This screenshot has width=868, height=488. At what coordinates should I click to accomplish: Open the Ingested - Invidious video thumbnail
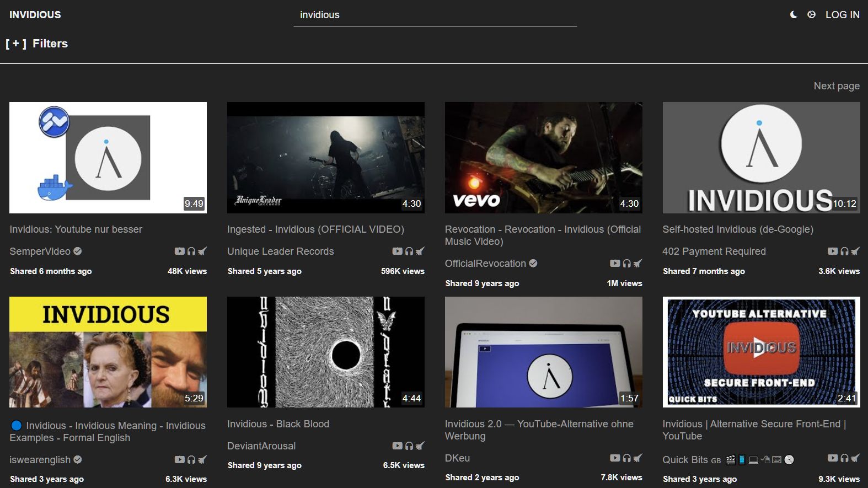click(325, 157)
